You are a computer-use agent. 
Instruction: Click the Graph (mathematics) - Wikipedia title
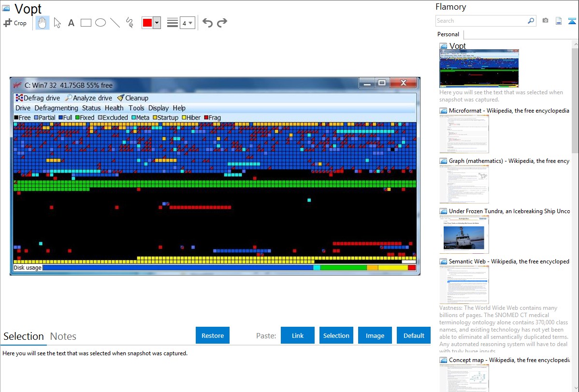click(x=509, y=161)
